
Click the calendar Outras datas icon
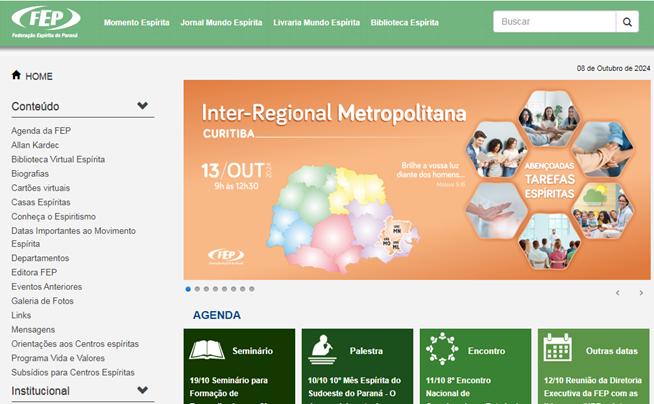point(558,347)
